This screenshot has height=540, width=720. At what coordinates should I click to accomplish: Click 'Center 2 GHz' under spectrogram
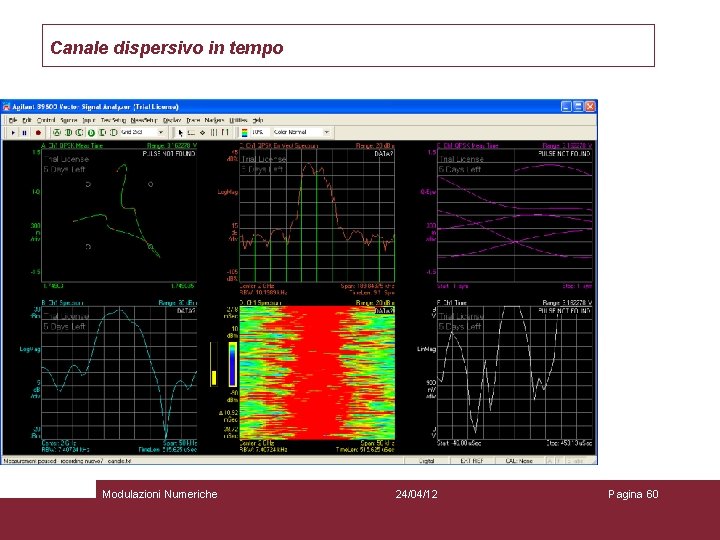click(x=257, y=443)
